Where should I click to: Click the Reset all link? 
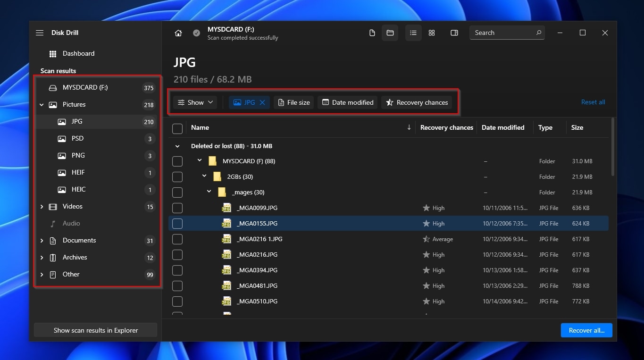click(x=593, y=102)
